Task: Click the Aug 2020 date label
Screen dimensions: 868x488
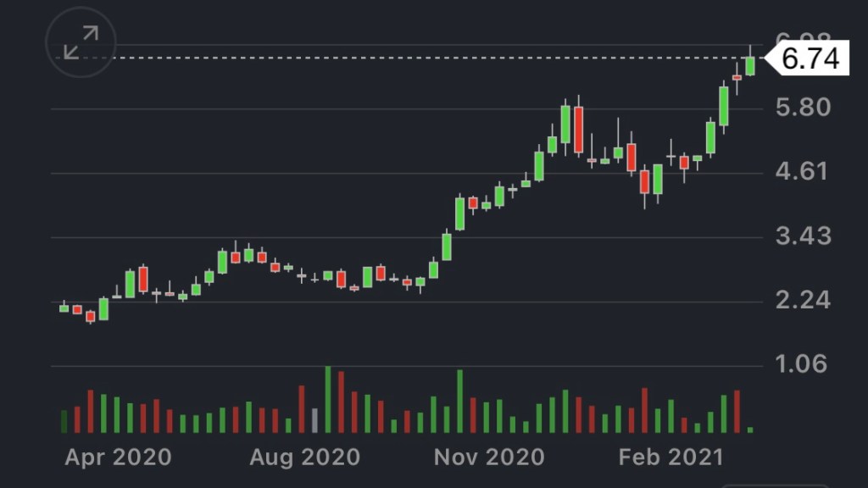Action: tap(304, 458)
